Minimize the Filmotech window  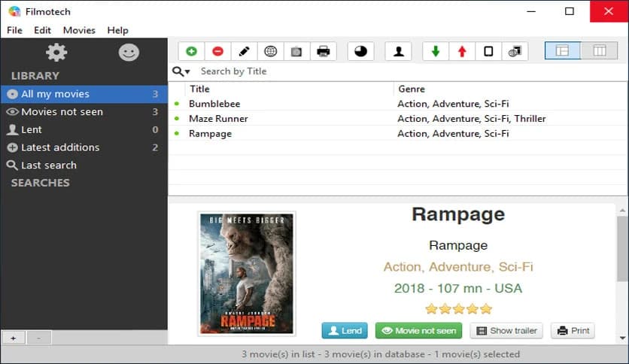click(531, 11)
